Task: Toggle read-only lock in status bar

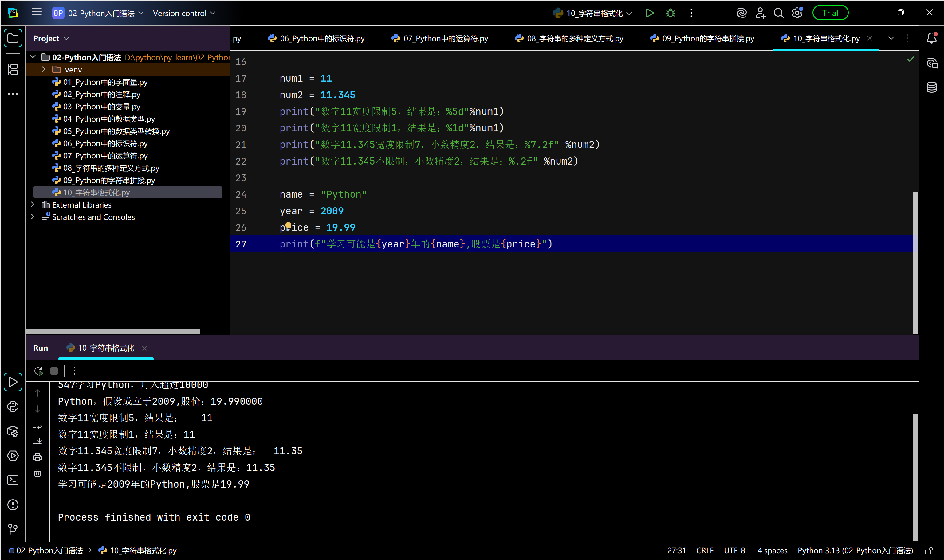Action: [x=929, y=550]
